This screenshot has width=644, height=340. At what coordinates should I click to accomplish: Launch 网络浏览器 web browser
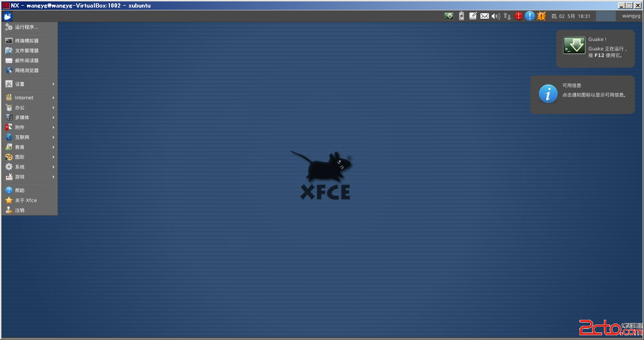coord(29,71)
